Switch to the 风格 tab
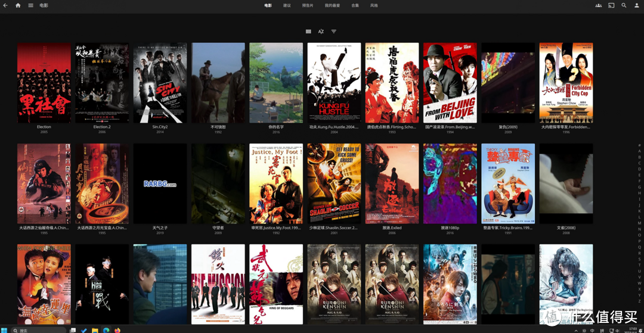The width and height of the screenshot is (644, 333). click(374, 5)
